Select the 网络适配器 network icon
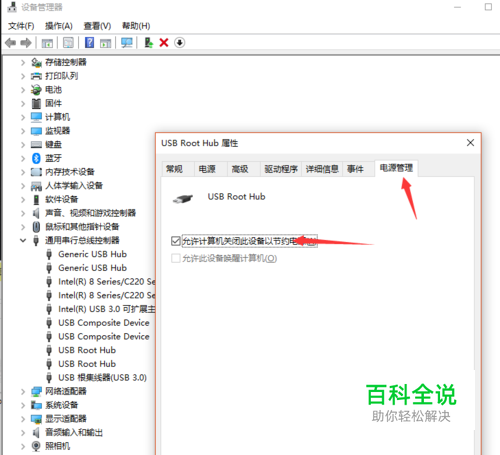 click(36, 391)
